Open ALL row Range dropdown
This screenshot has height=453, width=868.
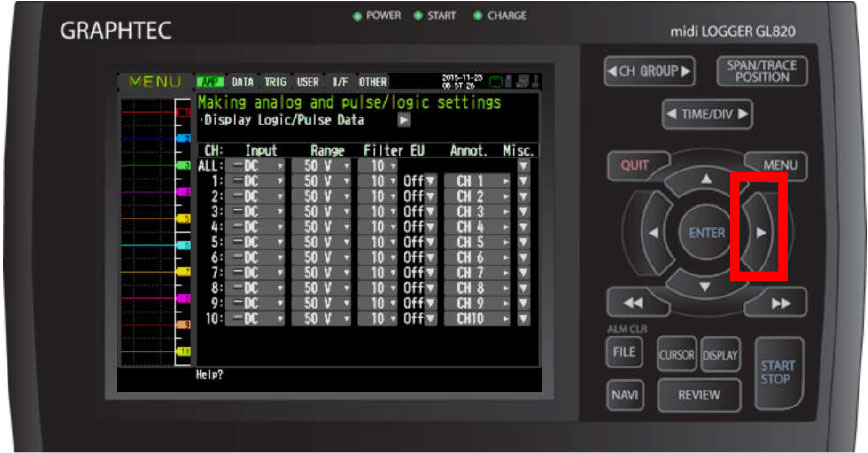[x=323, y=166]
